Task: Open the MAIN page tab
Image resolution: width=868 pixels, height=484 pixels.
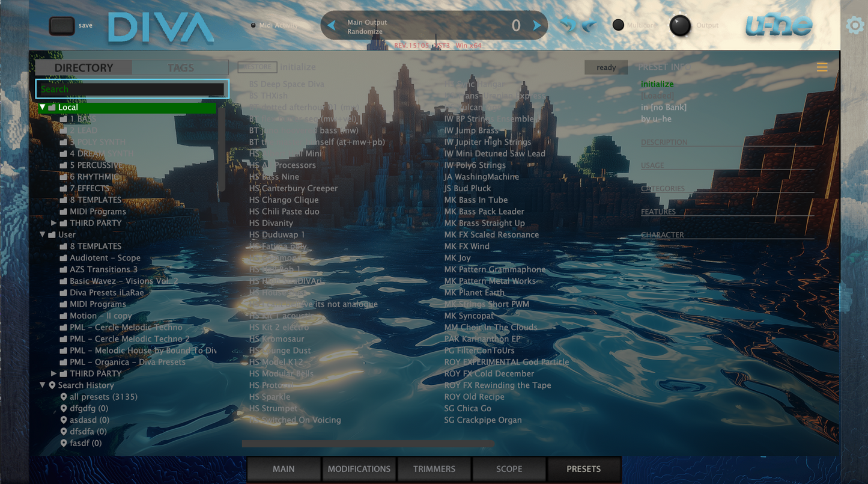Action: [284, 469]
